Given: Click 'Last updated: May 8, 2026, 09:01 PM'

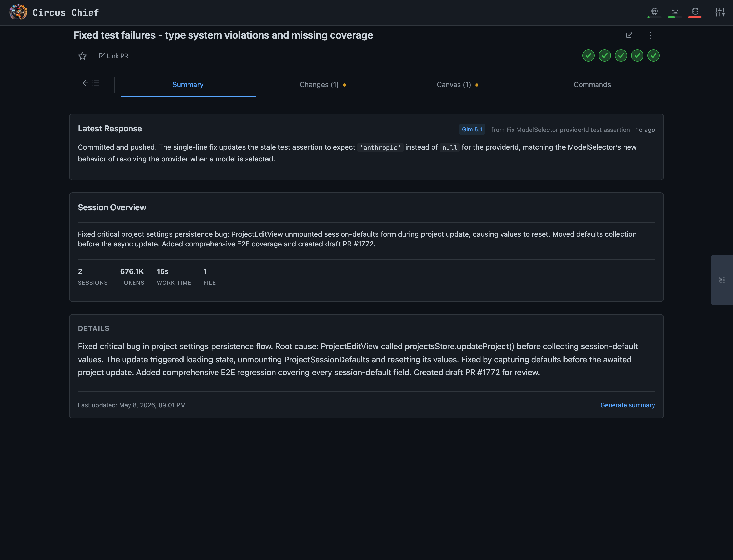Looking at the screenshot, I should click(x=132, y=405).
